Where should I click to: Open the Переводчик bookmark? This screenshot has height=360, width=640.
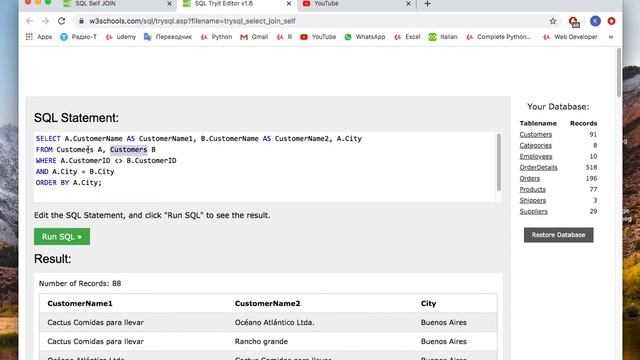tap(168, 37)
